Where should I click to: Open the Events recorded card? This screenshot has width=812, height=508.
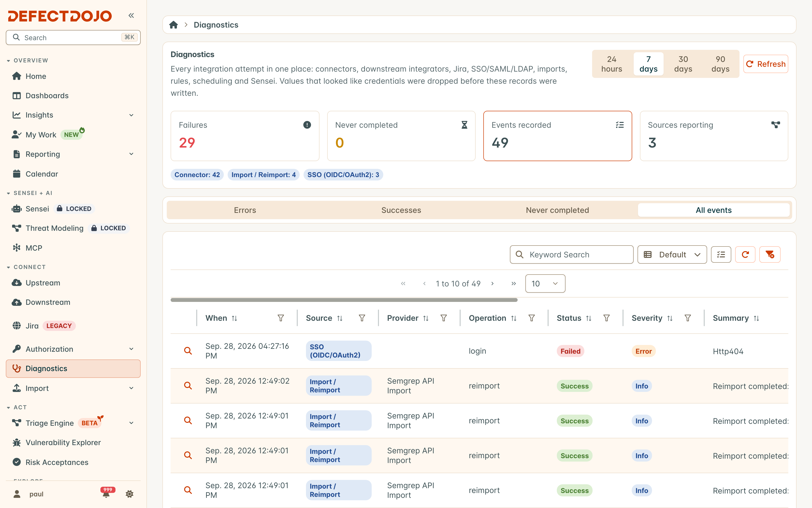(x=557, y=136)
